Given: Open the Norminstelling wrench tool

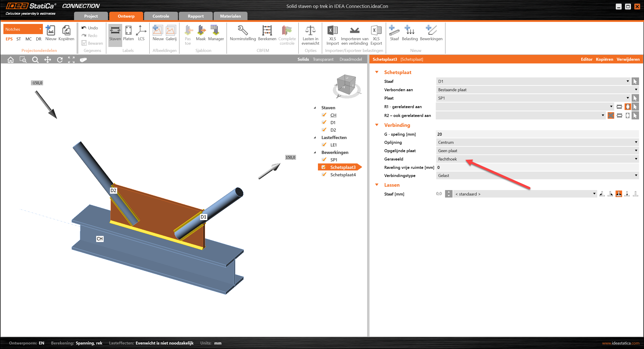Looking at the screenshot, I should pyautogui.click(x=243, y=31).
